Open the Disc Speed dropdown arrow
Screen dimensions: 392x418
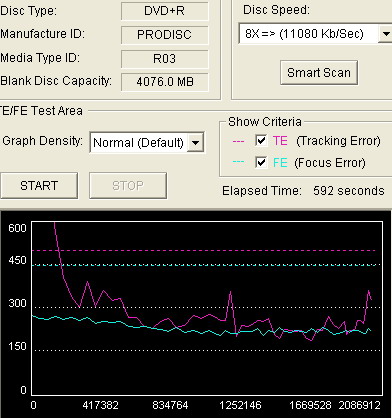[385, 33]
